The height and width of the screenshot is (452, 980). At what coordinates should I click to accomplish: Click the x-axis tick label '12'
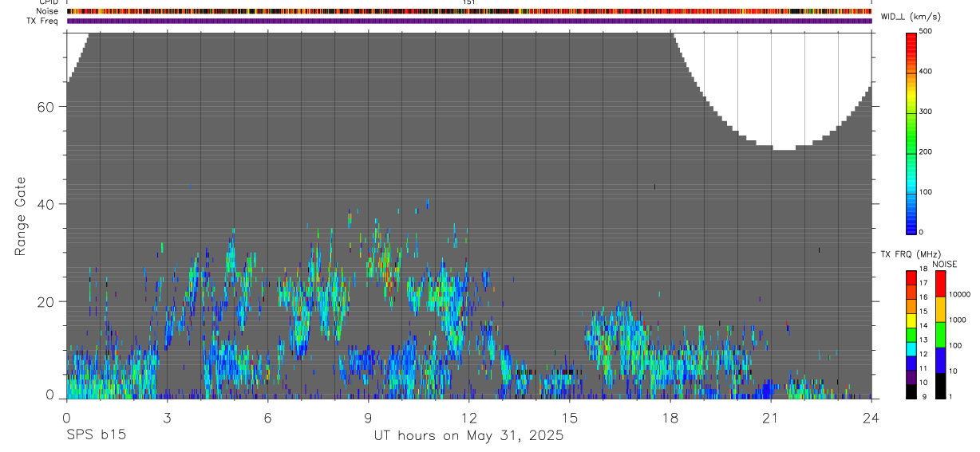coord(468,417)
